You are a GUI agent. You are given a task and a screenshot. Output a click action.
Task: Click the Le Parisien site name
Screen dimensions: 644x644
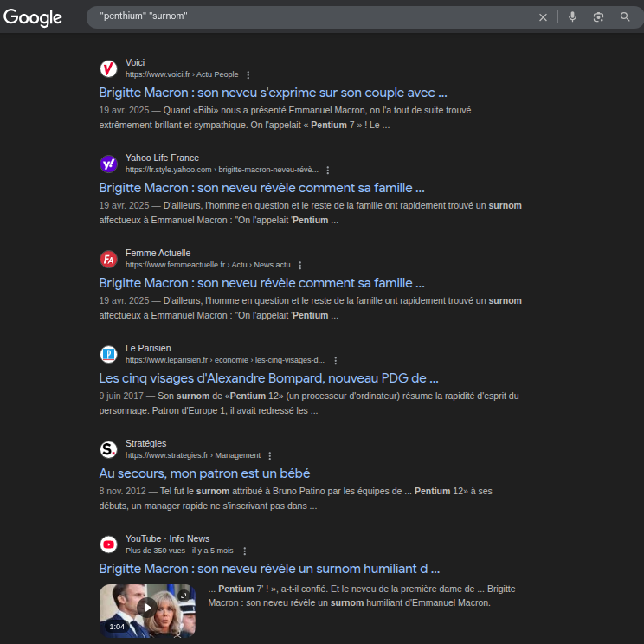148,349
